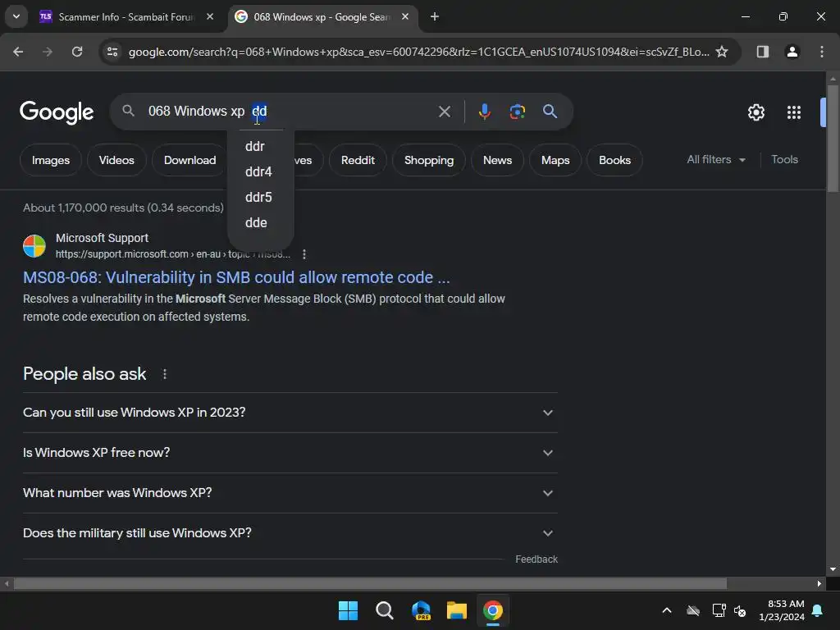Open About this result for Microsoft Support
The image size is (840, 630).
coord(304,254)
